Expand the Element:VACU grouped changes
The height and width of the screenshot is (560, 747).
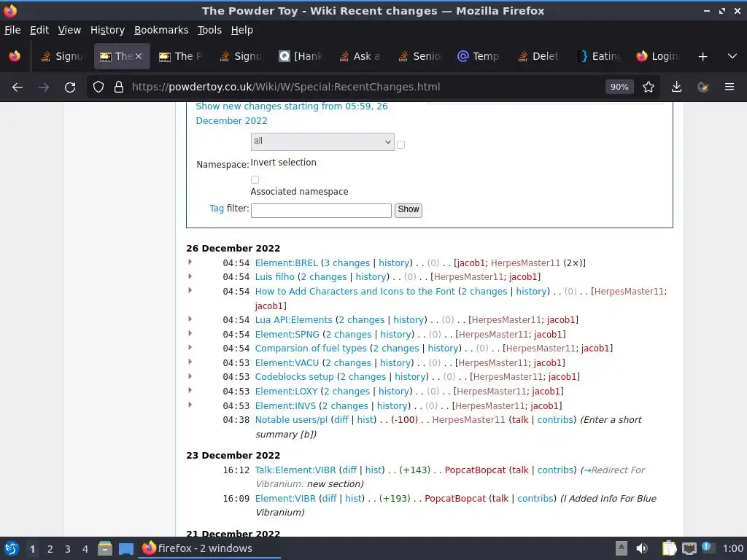[x=190, y=362]
